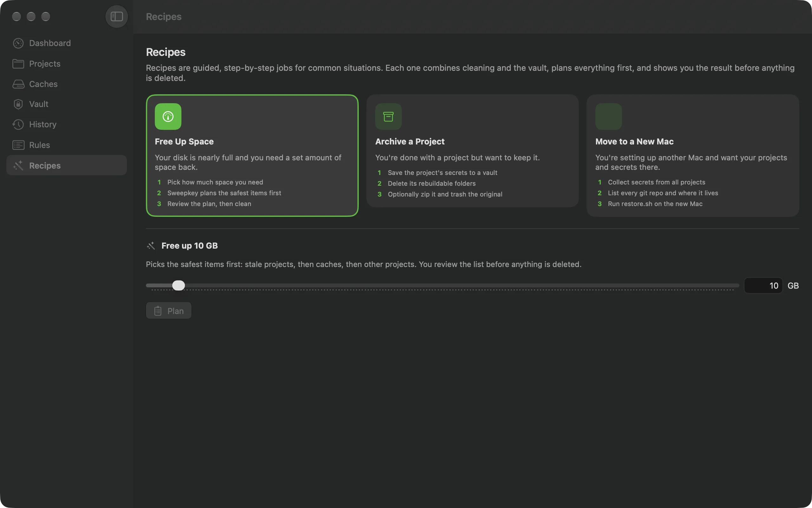The image size is (812, 508).
Task: Click the Plan button
Action: click(x=168, y=311)
